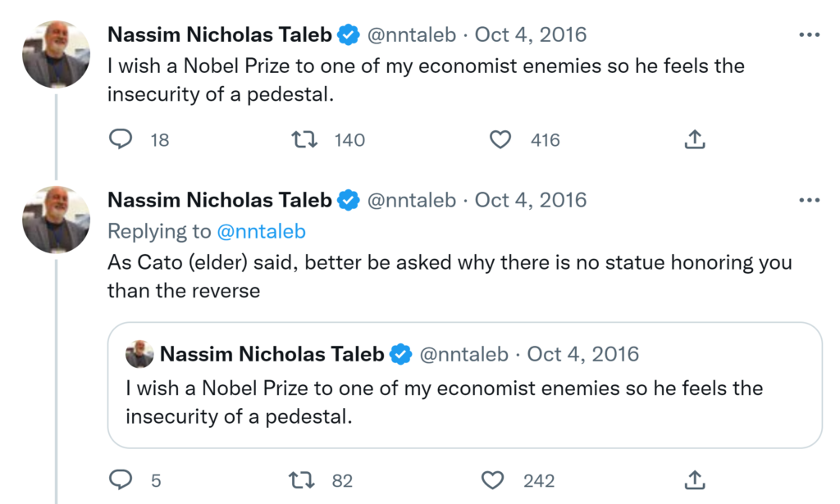Reply to the Cato (elder) tweet
The height and width of the screenshot is (504, 840).
(121, 479)
